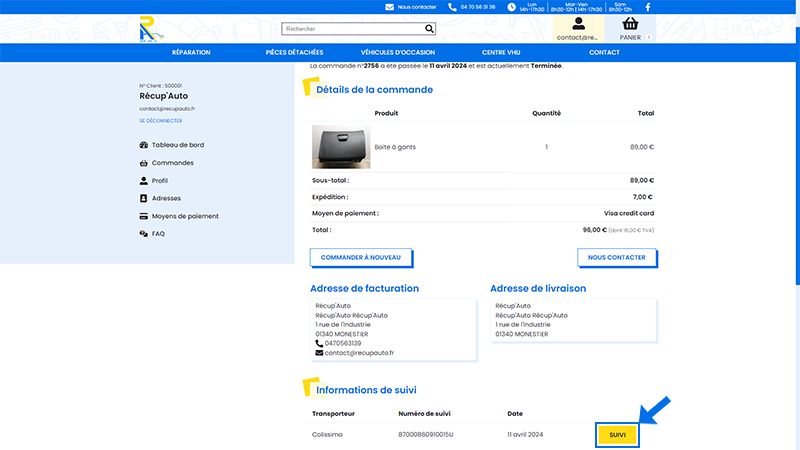This screenshot has height=450, width=800.
Task: Click COMMANDER À NOUVEAU button
Action: 361,257
